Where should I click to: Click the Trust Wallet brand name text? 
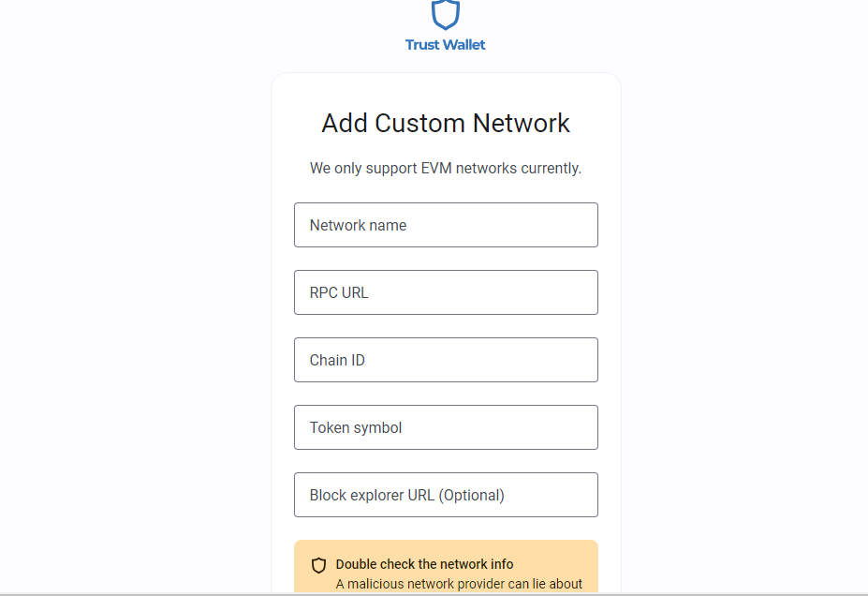pos(445,44)
